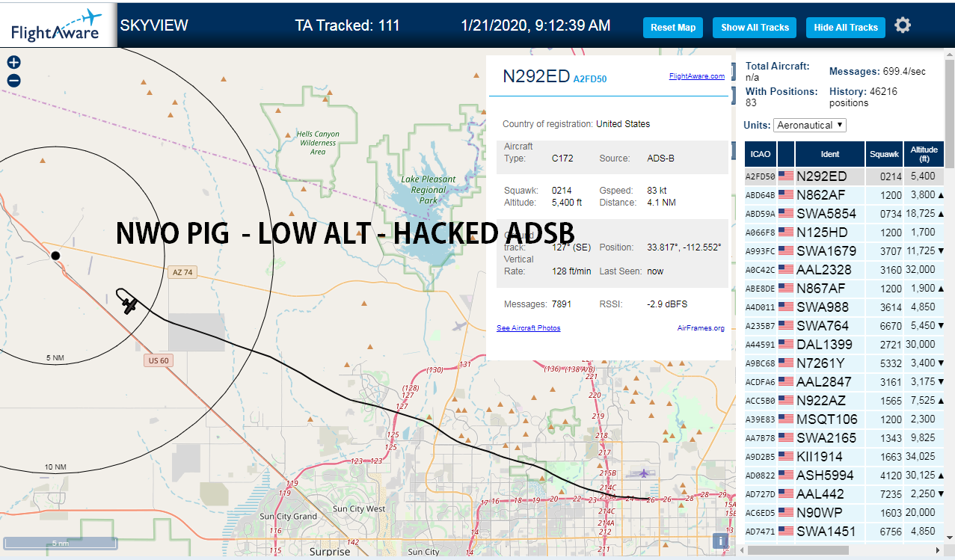955x560 pixels.
Task: Open the settings gear icon
Action: (x=903, y=25)
